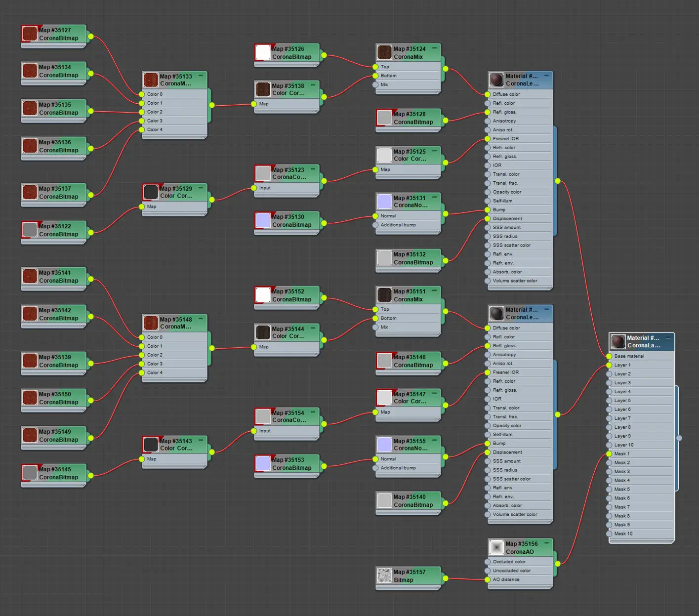Screen dimensions: 699x616
Task: Select the Map #35122 gray bitmap thumbnail
Action: pos(30,230)
